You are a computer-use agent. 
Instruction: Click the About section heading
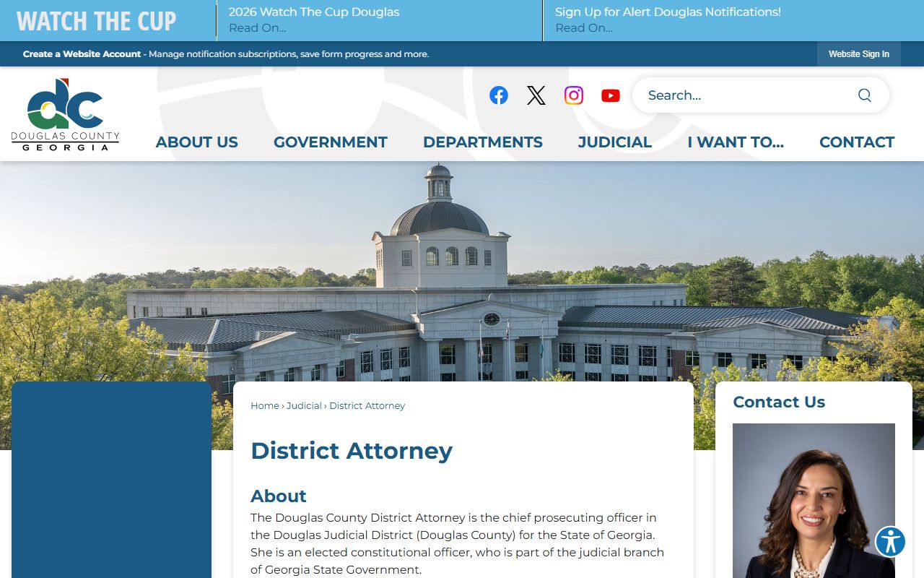(279, 496)
